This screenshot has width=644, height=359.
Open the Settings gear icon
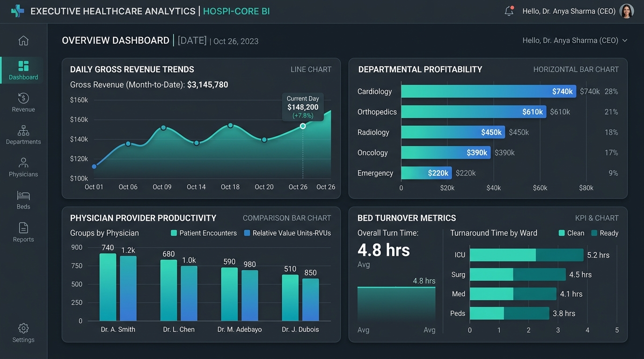(23, 328)
